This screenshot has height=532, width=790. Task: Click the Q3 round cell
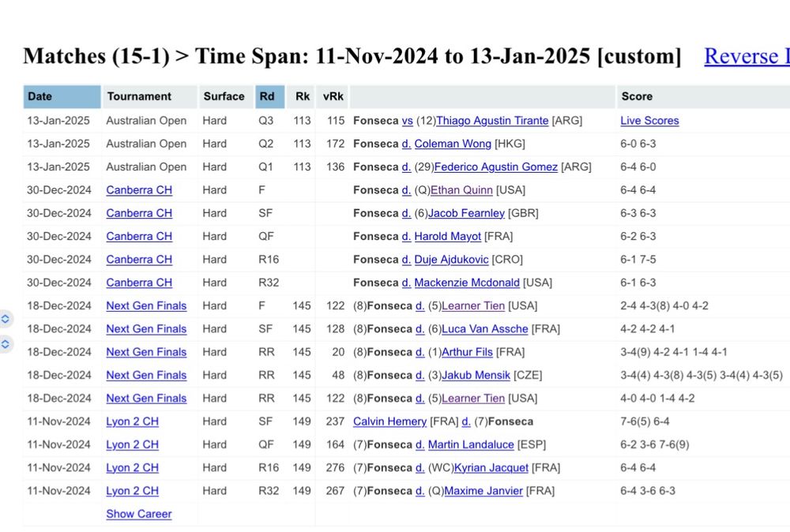[265, 121]
